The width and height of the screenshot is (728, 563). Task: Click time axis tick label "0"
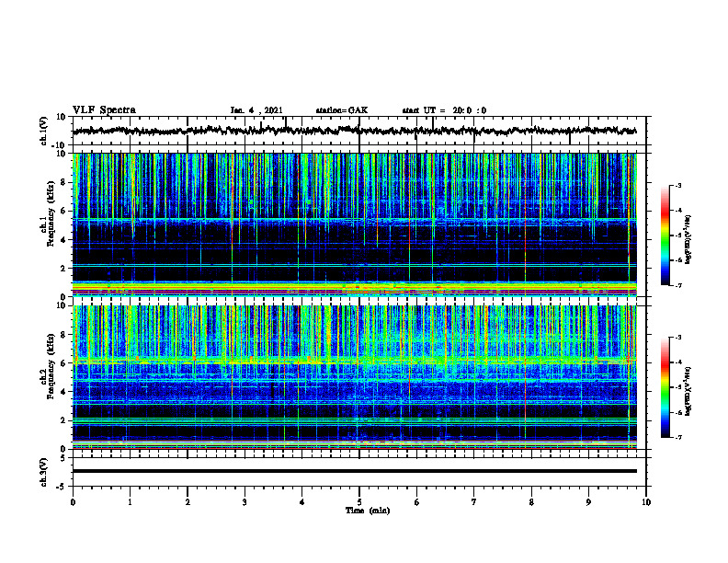(73, 502)
